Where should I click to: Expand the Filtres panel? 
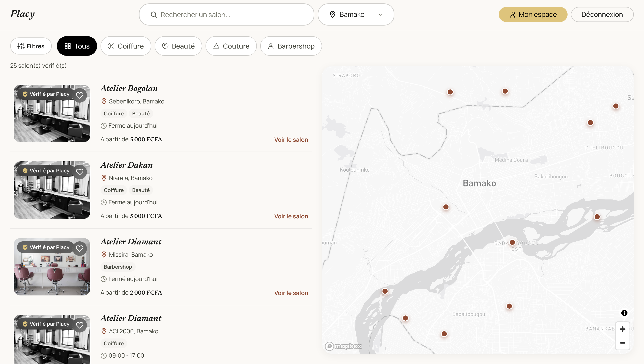click(31, 46)
